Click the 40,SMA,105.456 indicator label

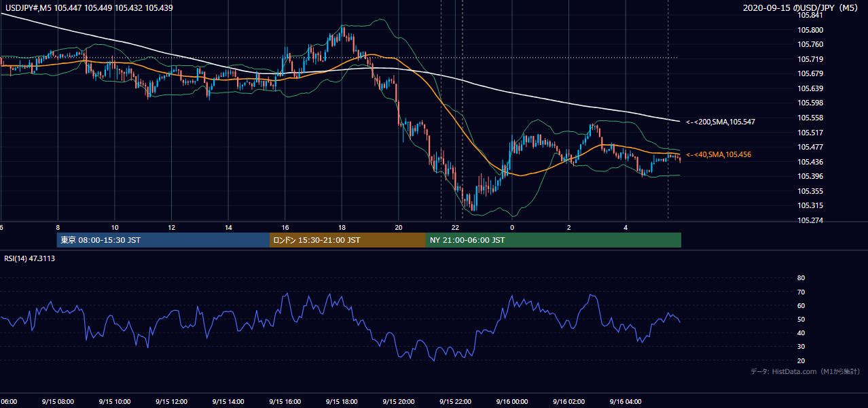point(718,154)
